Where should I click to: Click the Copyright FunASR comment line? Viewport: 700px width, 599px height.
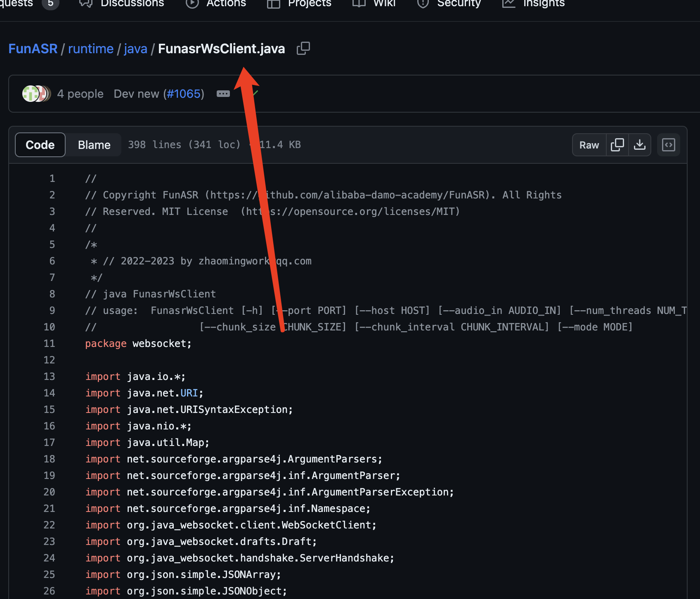[323, 195]
